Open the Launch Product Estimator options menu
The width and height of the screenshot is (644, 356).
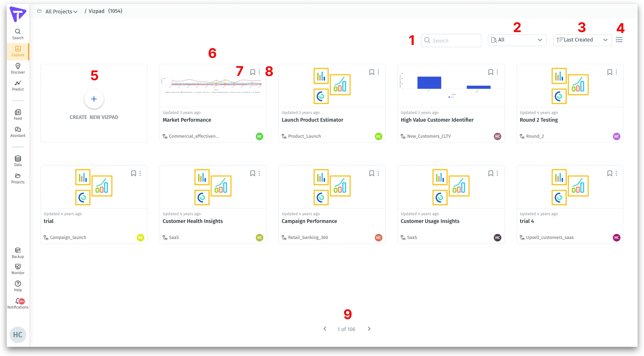(x=378, y=72)
